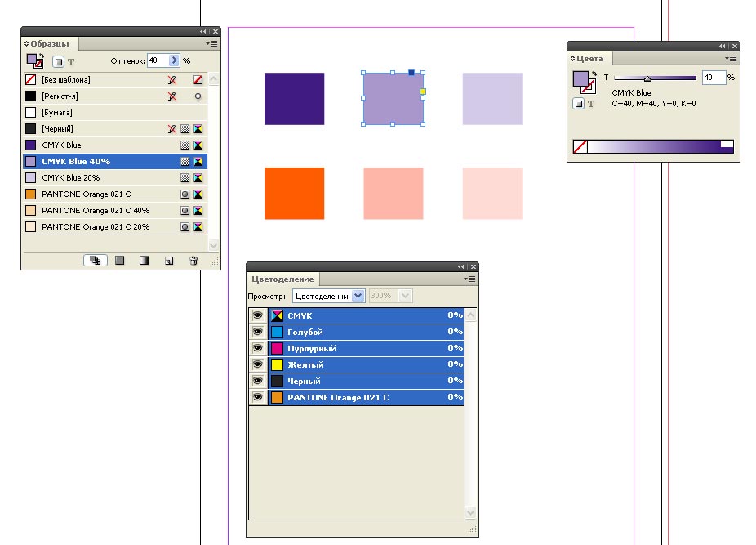This screenshot has height=545, width=756.
Task: Collapse the Цвета panel with double-arrow icon
Action: pyautogui.click(x=723, y=47)
